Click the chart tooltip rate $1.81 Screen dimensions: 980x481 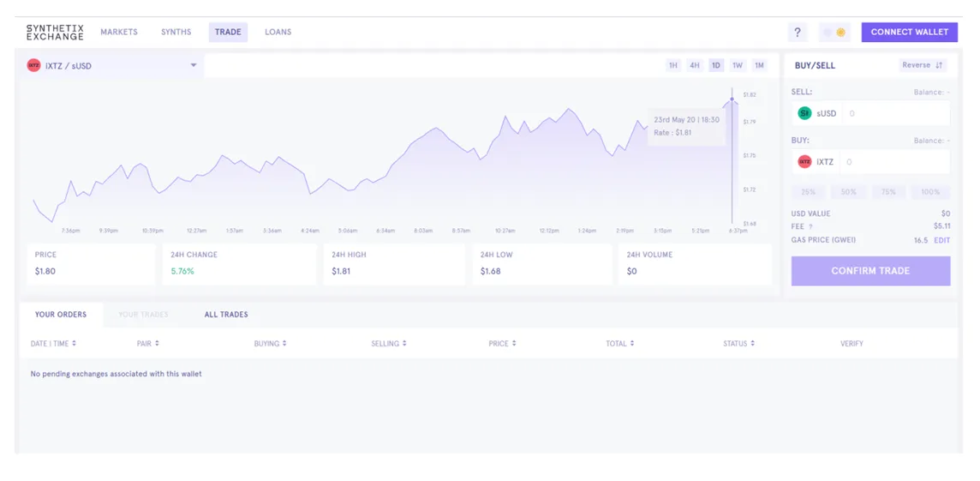[x=673, y=132]
